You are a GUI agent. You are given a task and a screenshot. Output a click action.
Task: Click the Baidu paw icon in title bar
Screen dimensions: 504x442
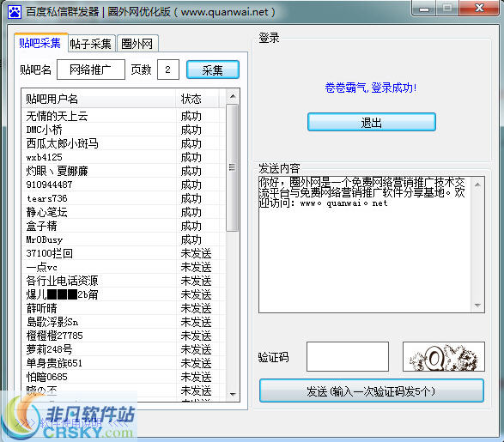point(14,12)
